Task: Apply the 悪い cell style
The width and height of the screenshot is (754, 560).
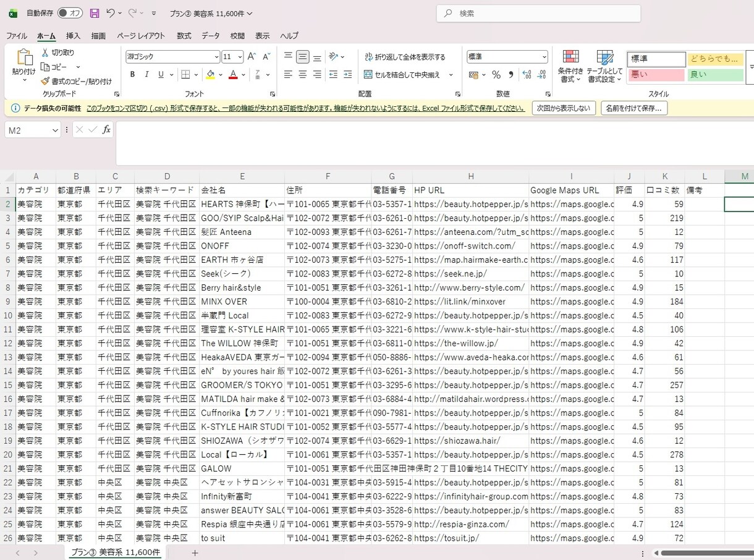Action: click(x=656, y=75)
